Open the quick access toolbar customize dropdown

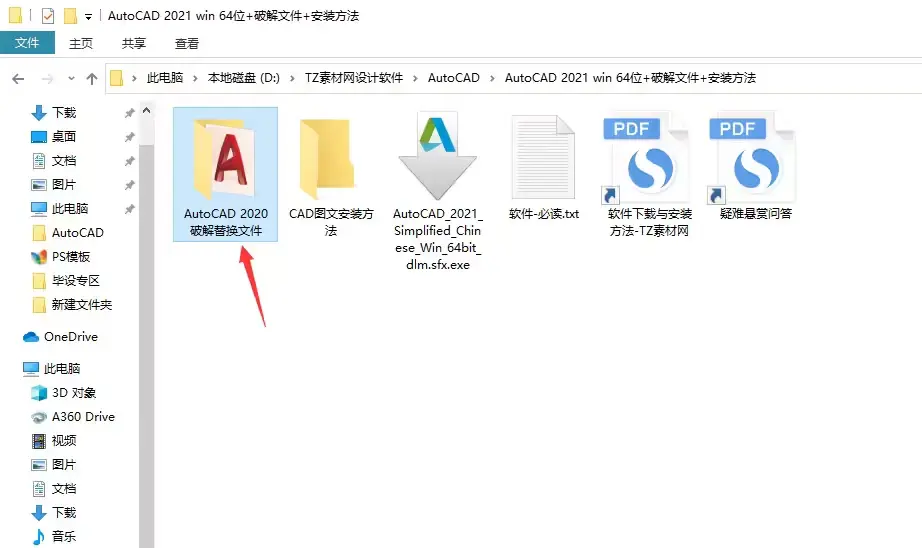(88, 17)
